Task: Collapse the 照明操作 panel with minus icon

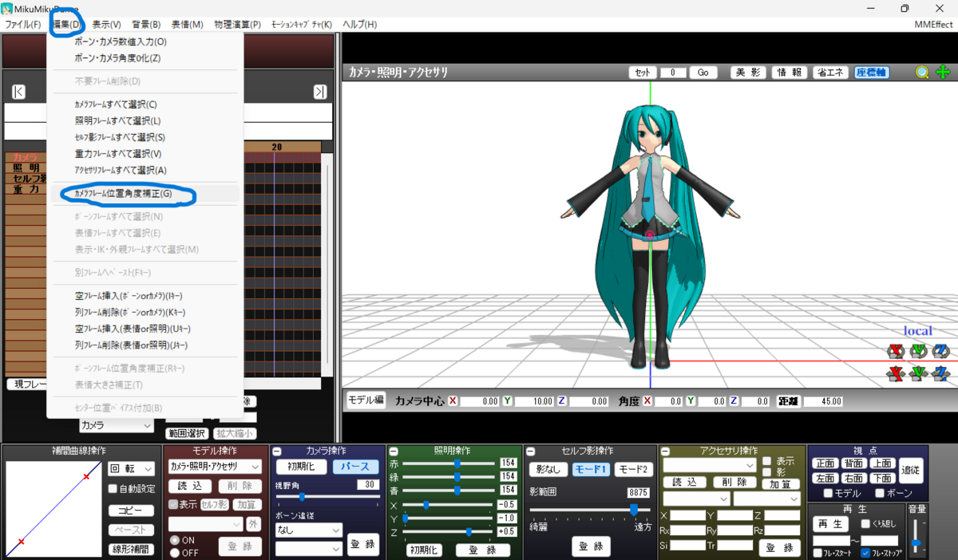Action: (394, 452)
